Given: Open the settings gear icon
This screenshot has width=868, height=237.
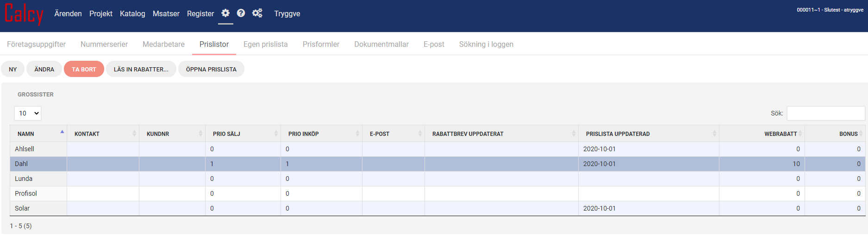Looking at the screenshot, I should pyautogui.click(x=225, y=13).
